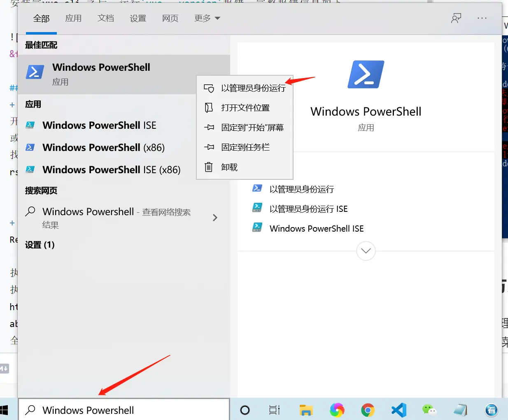The height and width of the screenshot is (420, 508).
Task: Click 以管理员身份运行 ISE in preview pane
Action: [309, 209]
